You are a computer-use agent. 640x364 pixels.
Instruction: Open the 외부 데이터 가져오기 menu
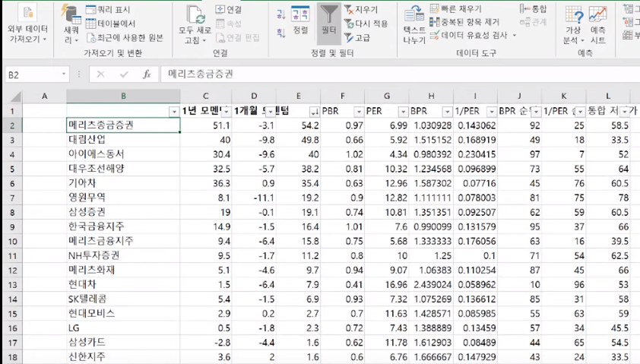[x=28, y=24]
